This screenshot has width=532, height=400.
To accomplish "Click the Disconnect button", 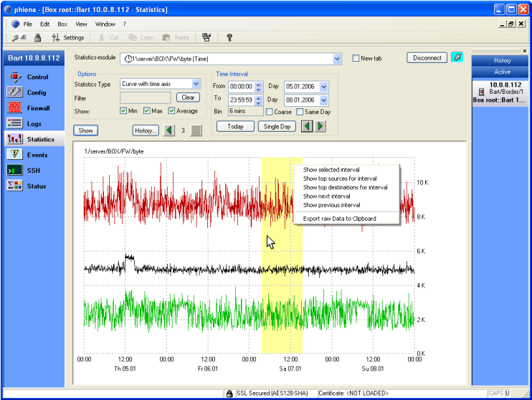I will (x=427, y=57).
